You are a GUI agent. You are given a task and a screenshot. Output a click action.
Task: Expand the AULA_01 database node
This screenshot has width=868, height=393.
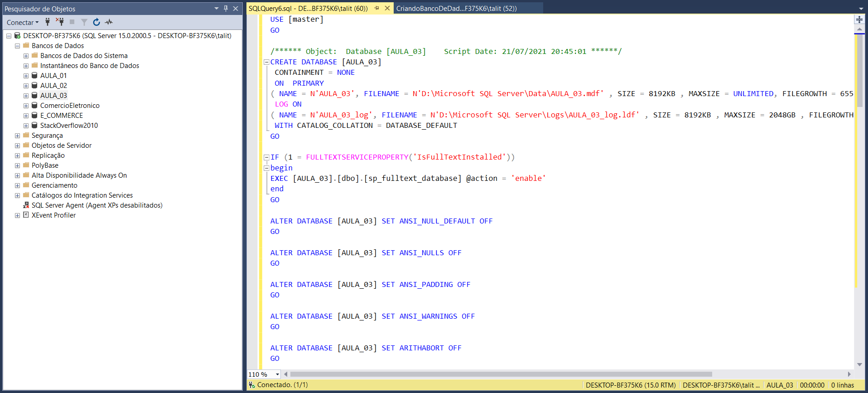point(26,76)
